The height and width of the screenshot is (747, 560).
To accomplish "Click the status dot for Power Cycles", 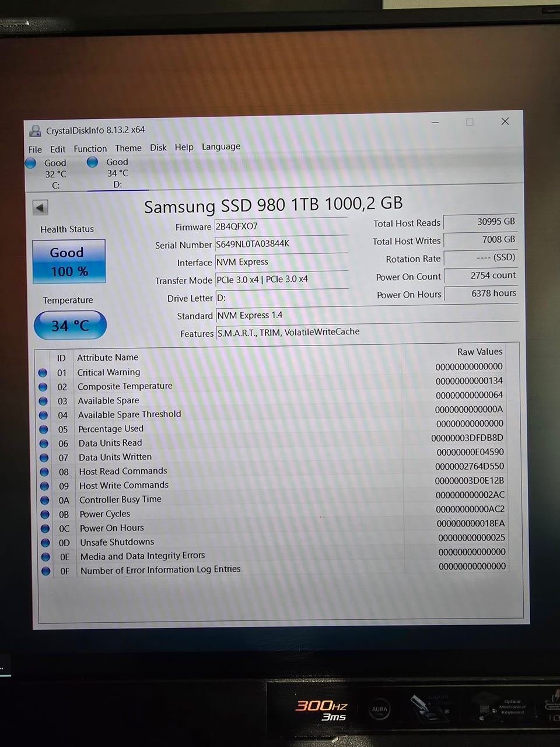I will coord(45,514).
